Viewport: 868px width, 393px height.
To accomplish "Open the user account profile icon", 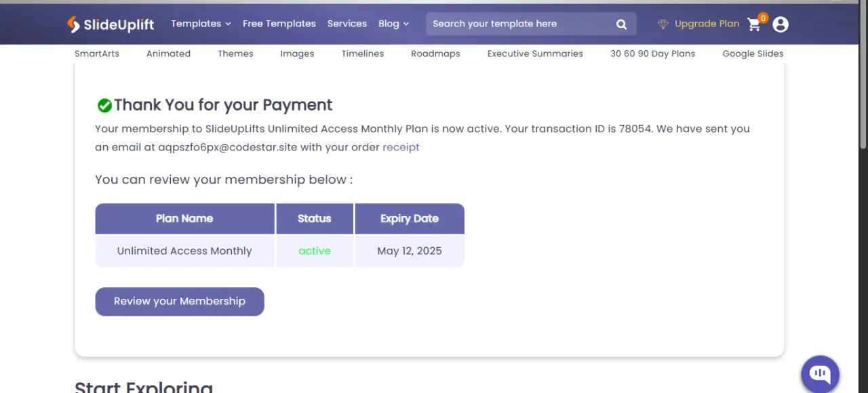I will pyautogui.click(x=781, y=24).
